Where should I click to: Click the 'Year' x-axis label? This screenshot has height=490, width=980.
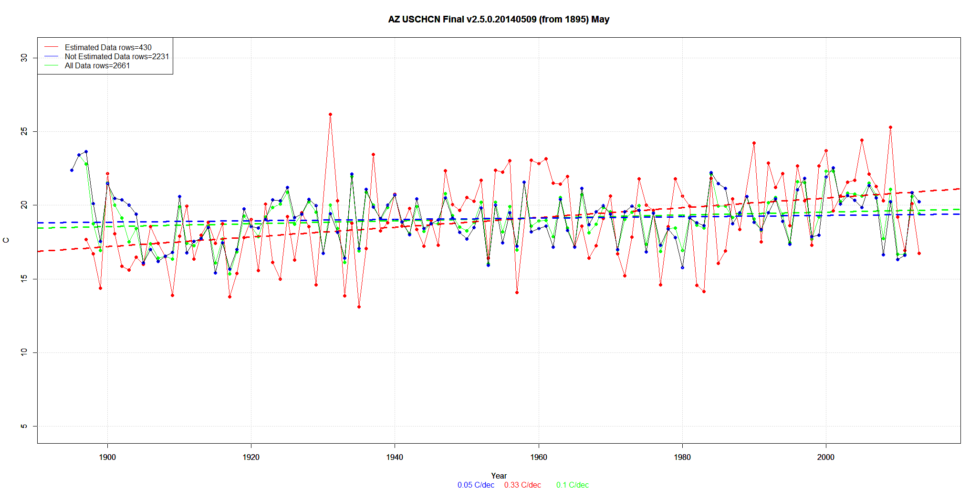499,476
